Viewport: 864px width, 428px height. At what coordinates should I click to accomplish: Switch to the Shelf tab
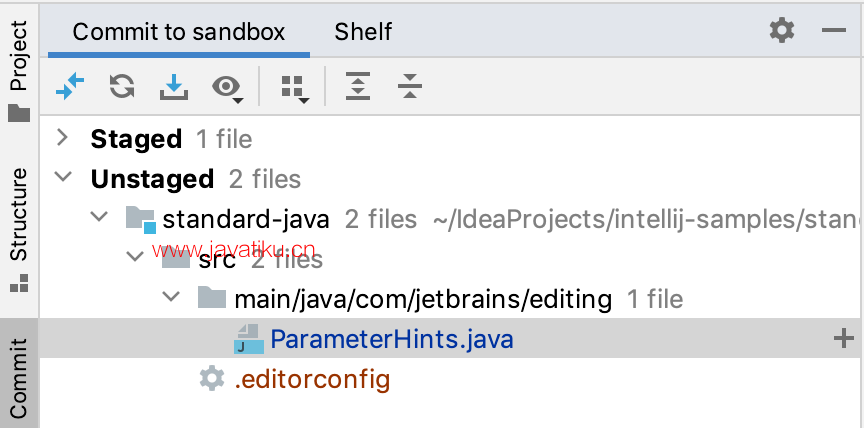click(363, 32)
